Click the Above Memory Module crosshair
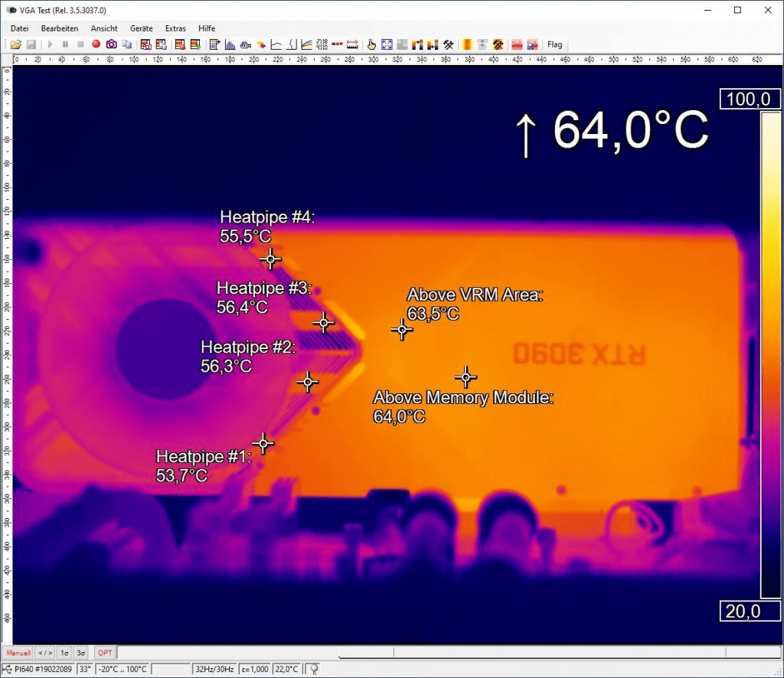This screenshot has height=678, width=784. [466, 376]
